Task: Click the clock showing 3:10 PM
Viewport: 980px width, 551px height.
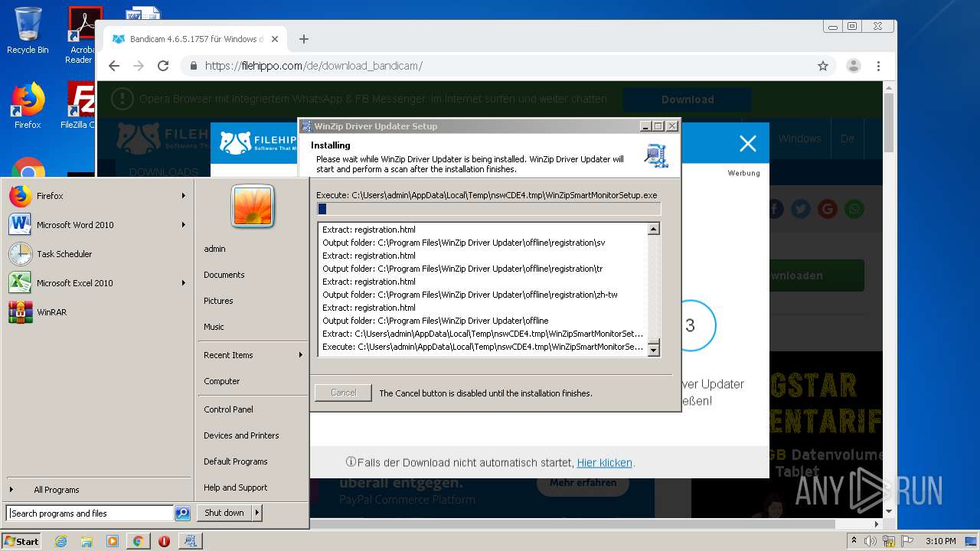Action: click(x=940, y=541)
